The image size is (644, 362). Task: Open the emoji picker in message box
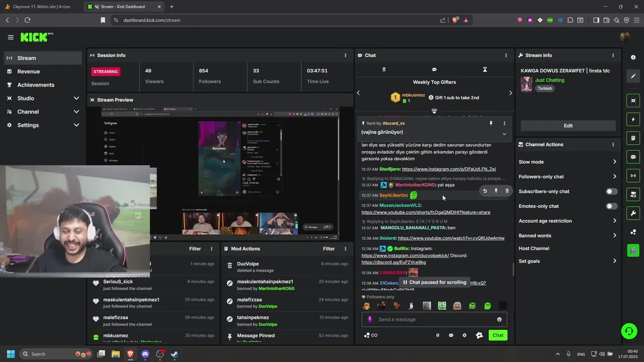[499, 319]
